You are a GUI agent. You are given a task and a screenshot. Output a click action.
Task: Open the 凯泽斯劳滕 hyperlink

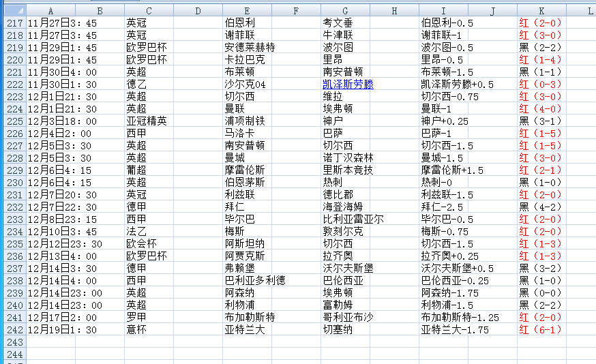coord(348,85)
